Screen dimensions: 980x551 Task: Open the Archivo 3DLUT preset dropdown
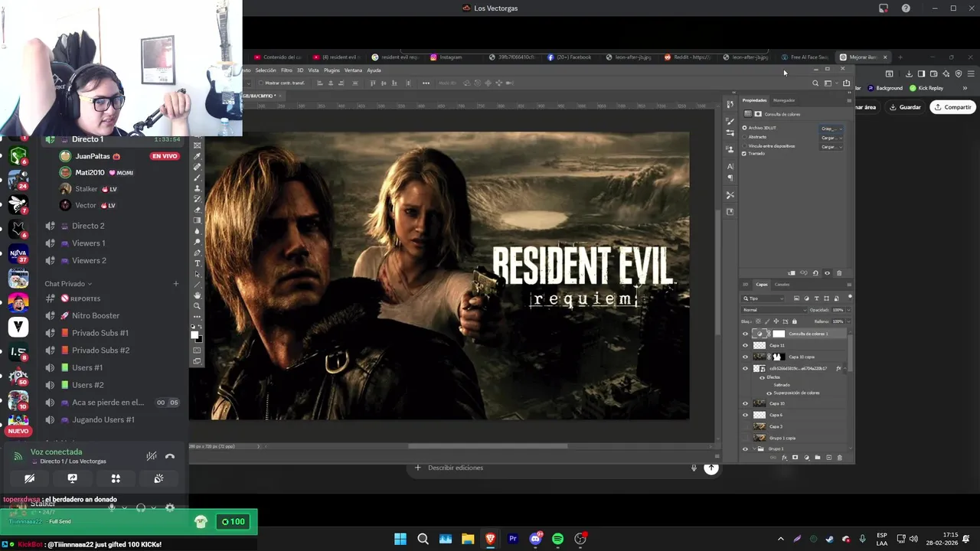[x=831, y=129]
